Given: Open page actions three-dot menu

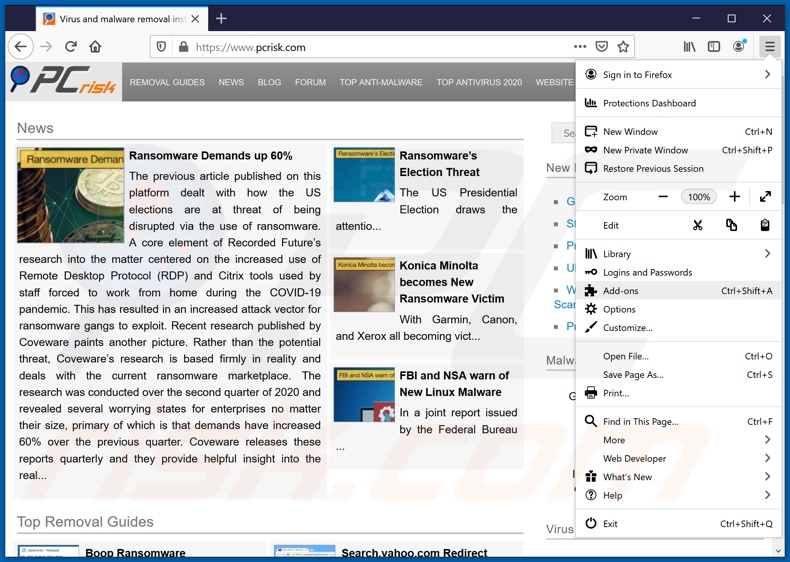Looking at the screenshot, I should point(580,46).
